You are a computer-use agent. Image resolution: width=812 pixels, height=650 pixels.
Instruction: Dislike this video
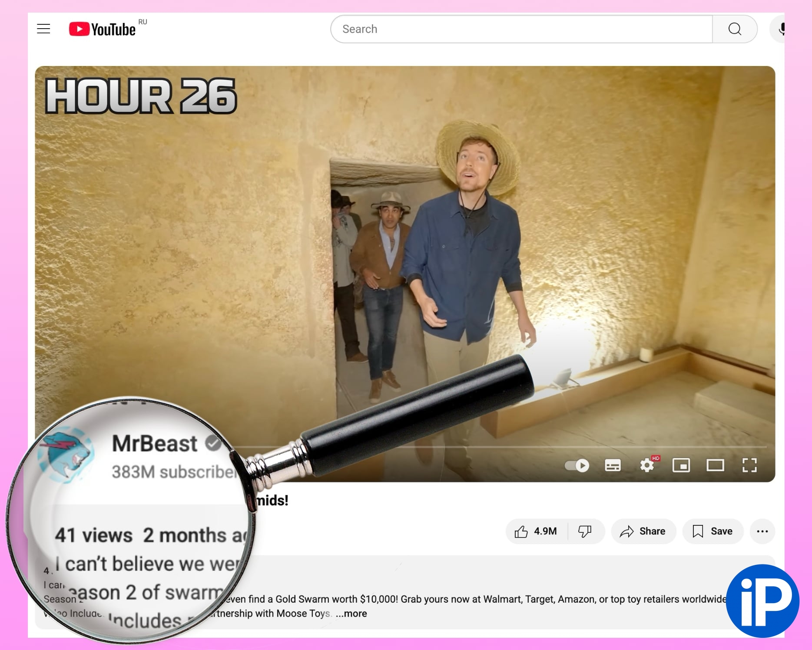[585, 531]
